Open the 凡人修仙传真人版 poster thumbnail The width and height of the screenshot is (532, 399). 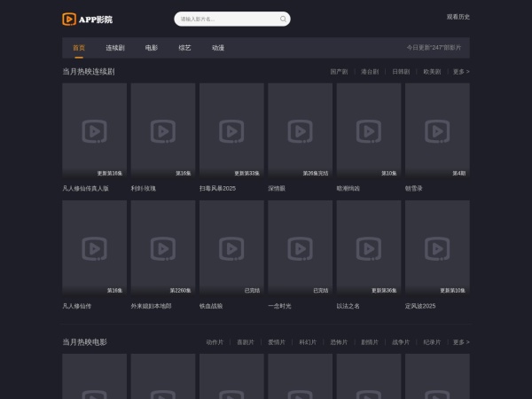point(94,131)
